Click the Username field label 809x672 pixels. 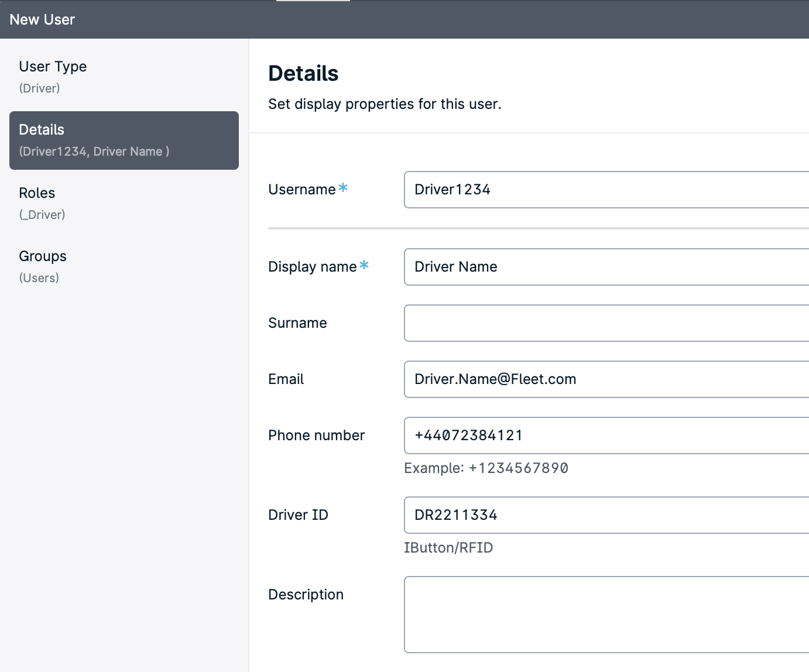point(301,190)
